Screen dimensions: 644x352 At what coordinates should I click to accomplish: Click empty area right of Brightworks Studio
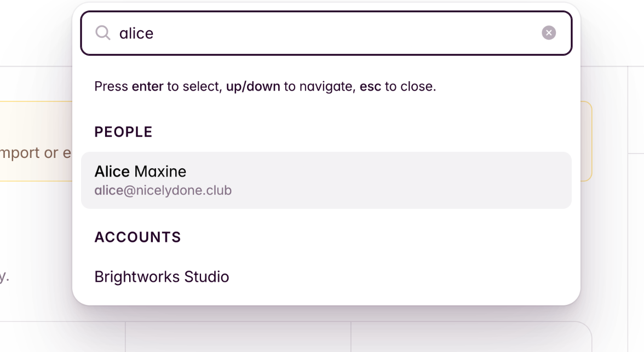coord(411,277)
